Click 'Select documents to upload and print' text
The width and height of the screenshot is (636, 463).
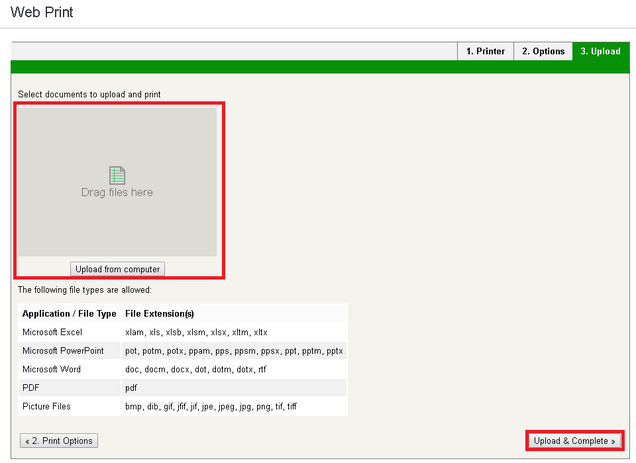point(89,95)
